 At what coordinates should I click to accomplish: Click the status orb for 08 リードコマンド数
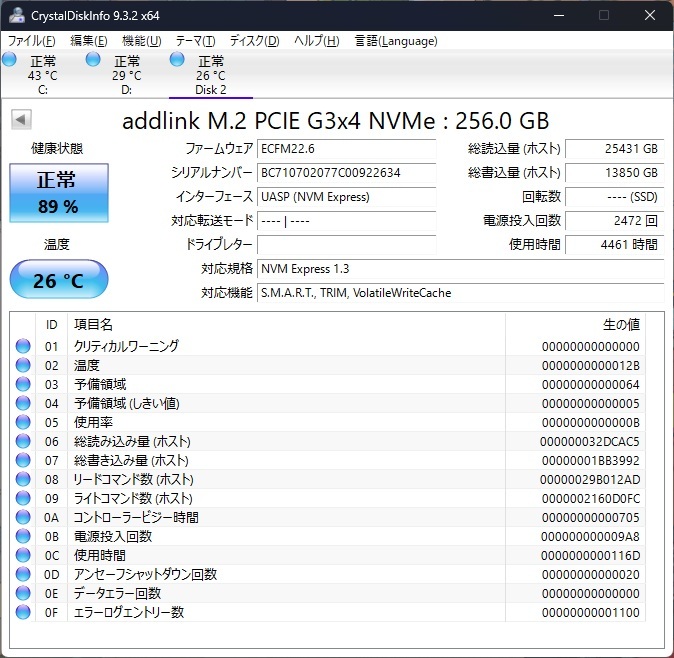click(23, 479)
